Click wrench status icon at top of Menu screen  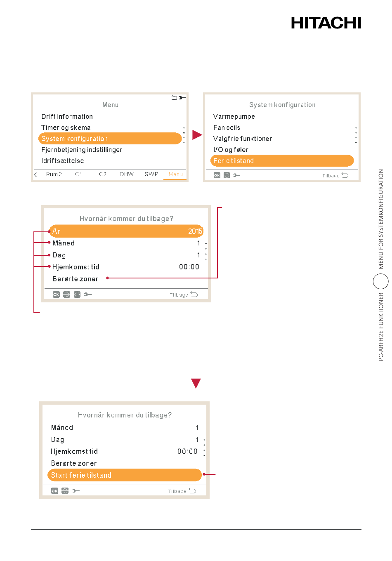pyautogui.click(x=182, y=98)
